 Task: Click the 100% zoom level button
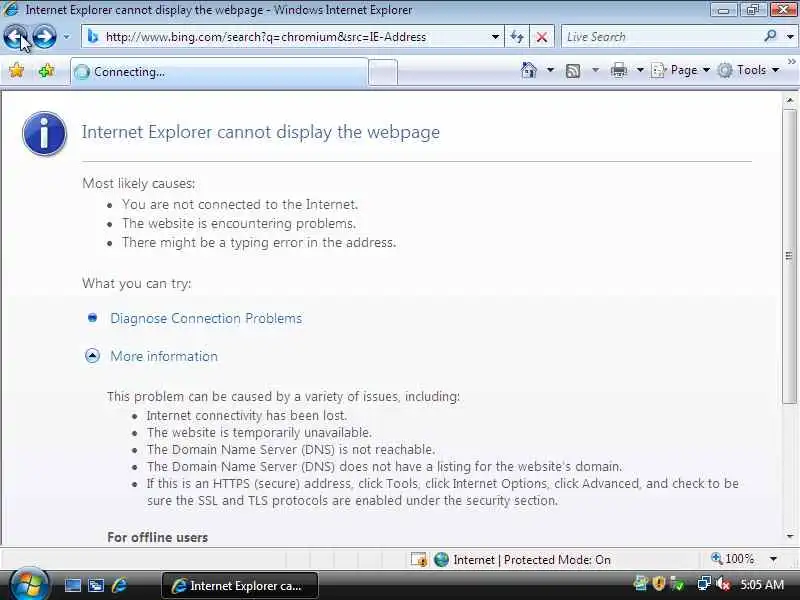point(733,559)
